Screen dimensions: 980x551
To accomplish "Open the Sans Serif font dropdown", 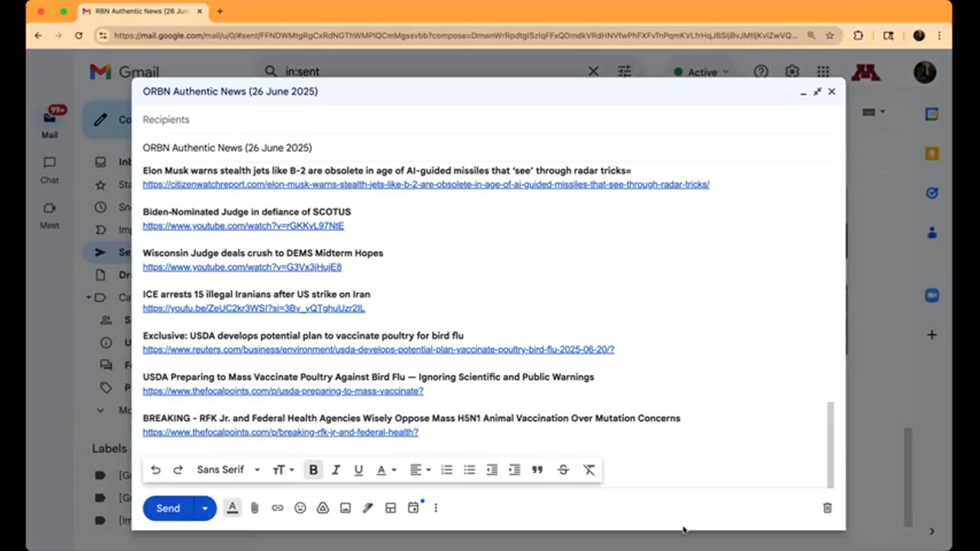I will [228, 470].
